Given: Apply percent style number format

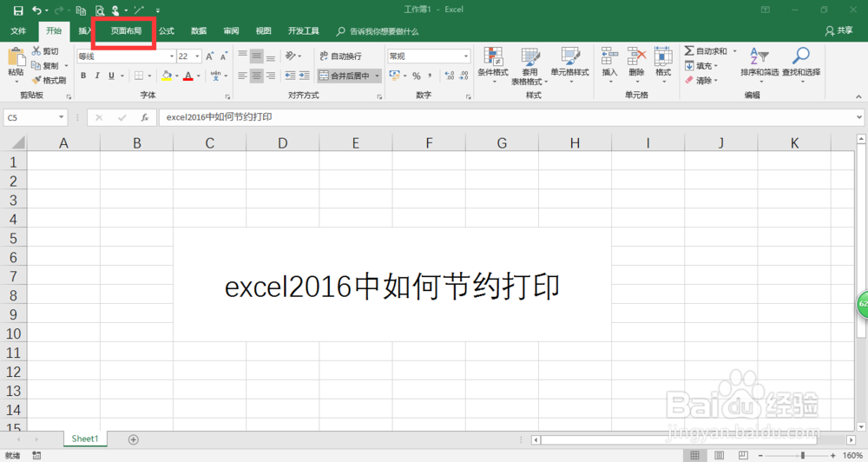Looking at the screenshot, I should (417, 76).
